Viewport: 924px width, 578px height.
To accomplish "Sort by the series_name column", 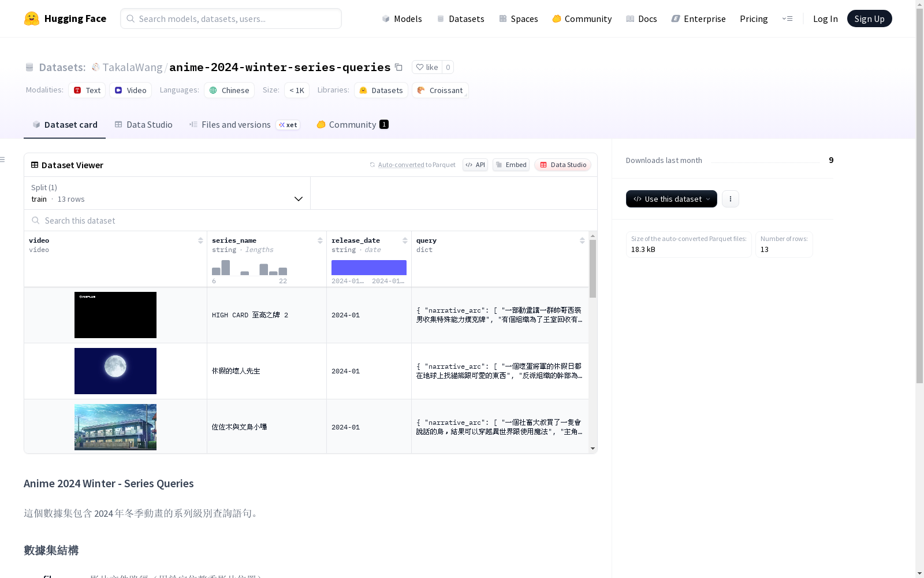I will [320, 240].
